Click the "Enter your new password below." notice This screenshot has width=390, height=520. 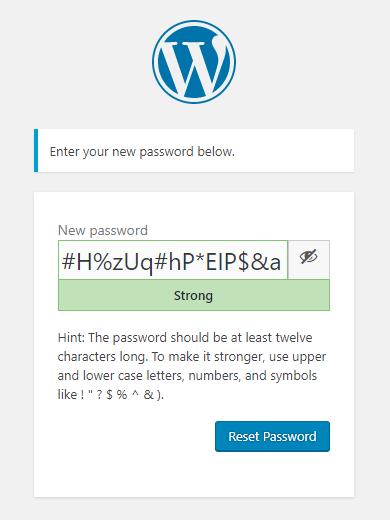click(194, 151)
